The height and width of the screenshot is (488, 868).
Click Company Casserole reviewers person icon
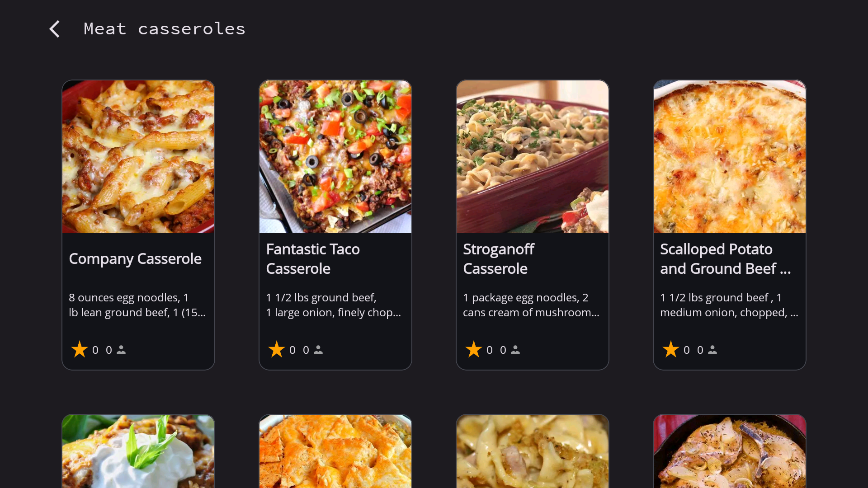tap(121, 350)
